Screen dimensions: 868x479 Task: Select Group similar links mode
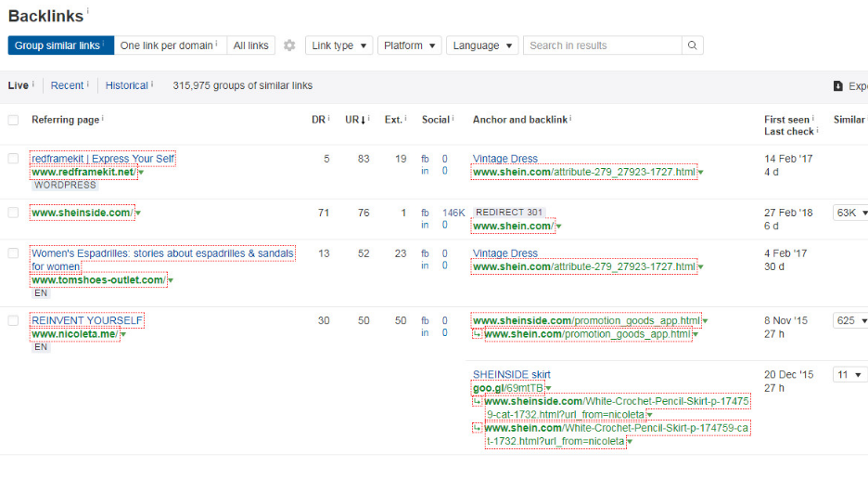[x=61, y=45]
